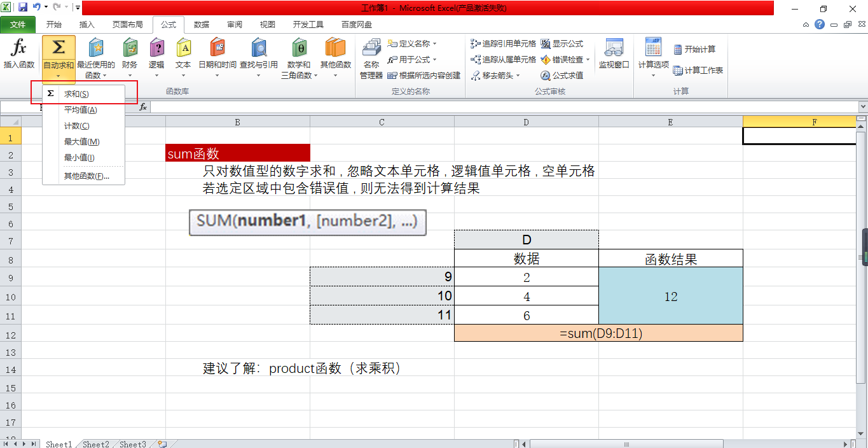Switch to the Home (开始) tab
This screenshot has height=448, width=868.
[x=54, y=25]
